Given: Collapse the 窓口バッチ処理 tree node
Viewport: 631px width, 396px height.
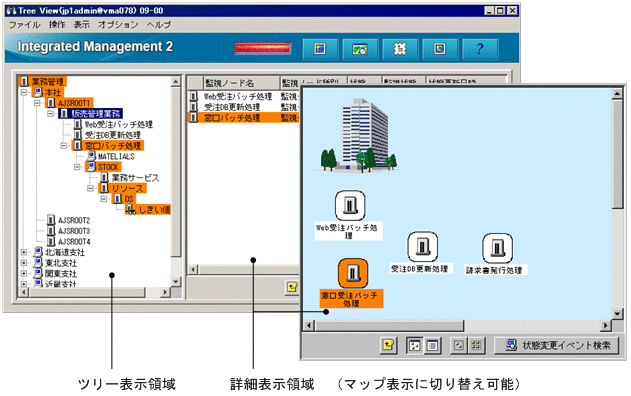Looking at the screenshot, I should tap(64, 145).
